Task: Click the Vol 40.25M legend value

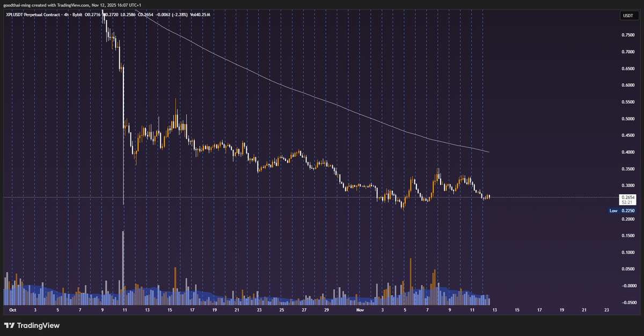Action: [x=199, y=14]
